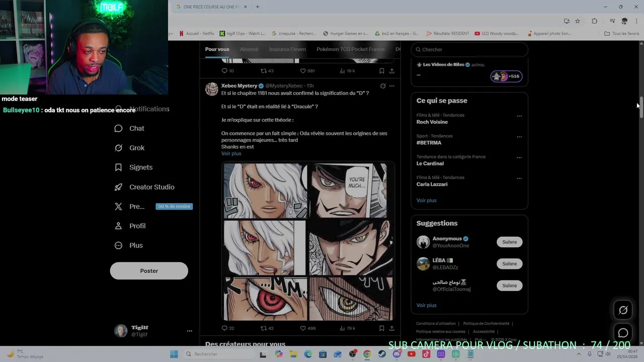Open the white-haired character top-left manga panel

click(265, 190)
